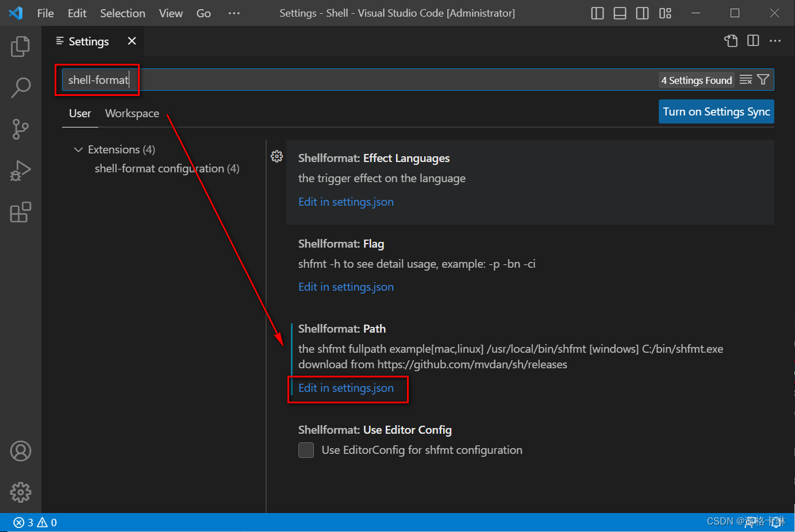Select the Shellformat: Effect Languages title
Image resolution: width=795 pixels, height=532 pixels.
click(x=374, y=158)
